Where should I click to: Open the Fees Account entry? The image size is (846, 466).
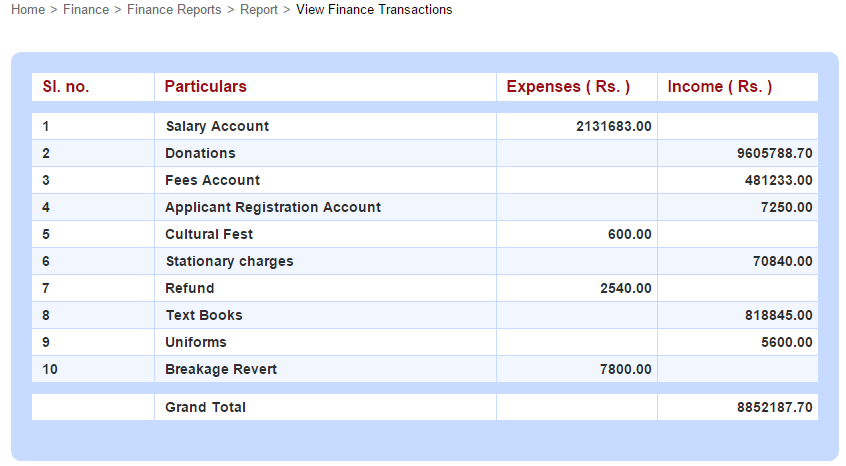pyautogui.click(x=212, y=180)
